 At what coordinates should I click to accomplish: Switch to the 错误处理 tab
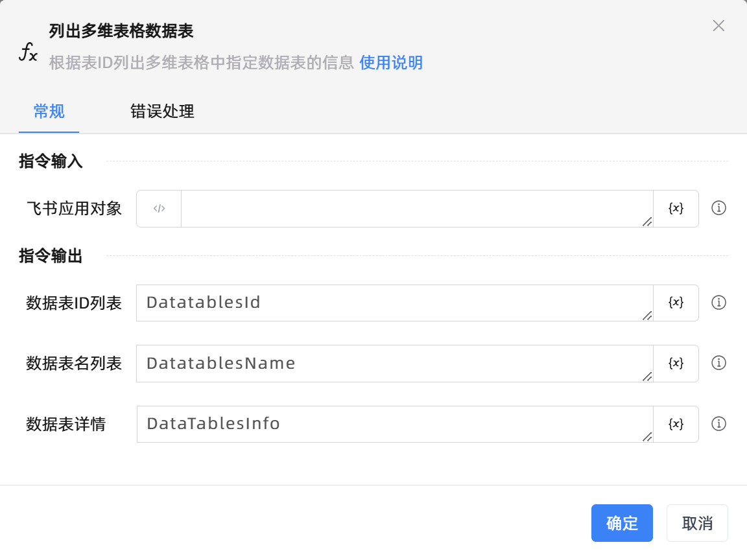[x=163, y=111]
